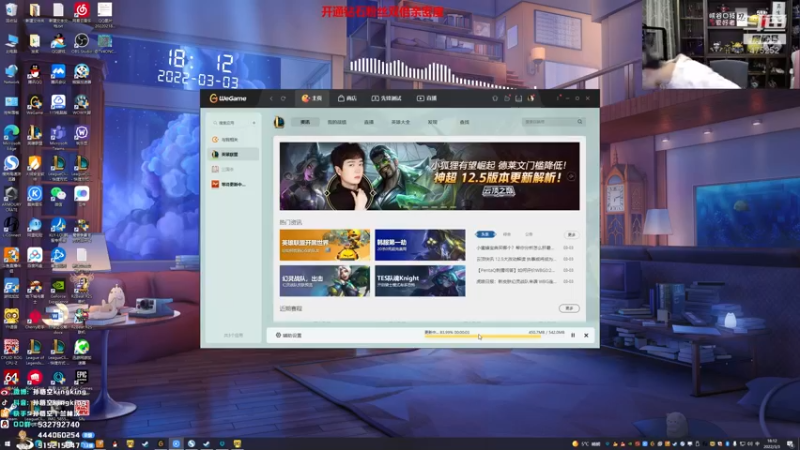Screen dimensions: 800x450
Task: Open GeForce Experience desktop icon
Action: click(58, 289)
